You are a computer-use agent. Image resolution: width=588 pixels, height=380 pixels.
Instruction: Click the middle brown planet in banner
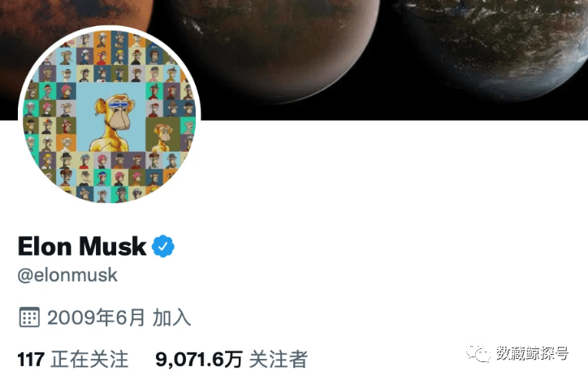pos(278,45)
